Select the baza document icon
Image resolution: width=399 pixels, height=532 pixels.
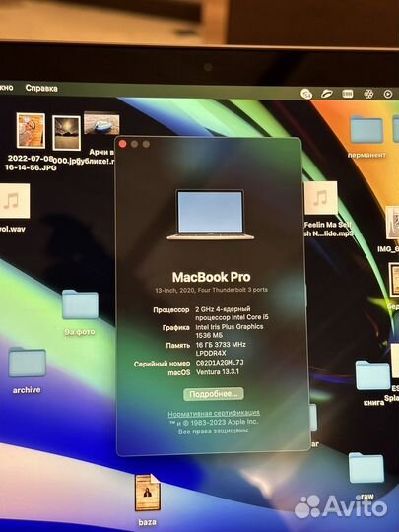[x=148, y=493]
